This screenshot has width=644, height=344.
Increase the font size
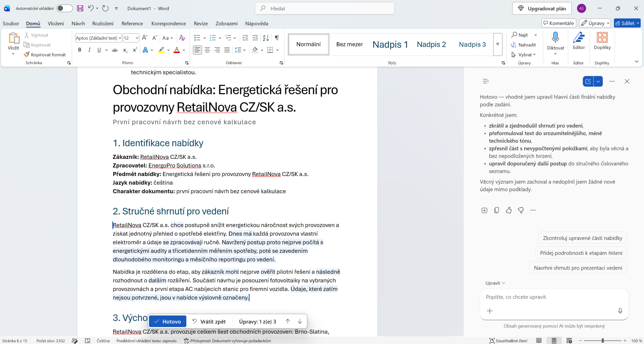point(145,38)
